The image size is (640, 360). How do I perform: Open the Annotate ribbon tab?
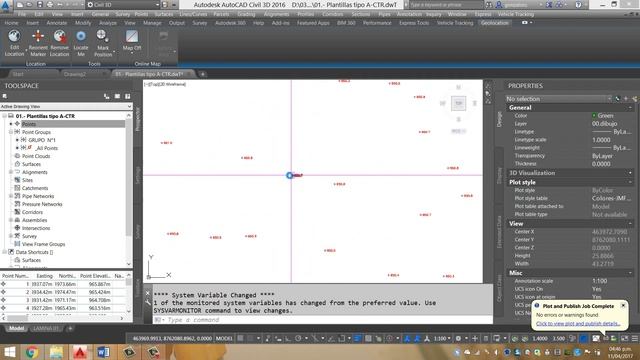point(57,23)
